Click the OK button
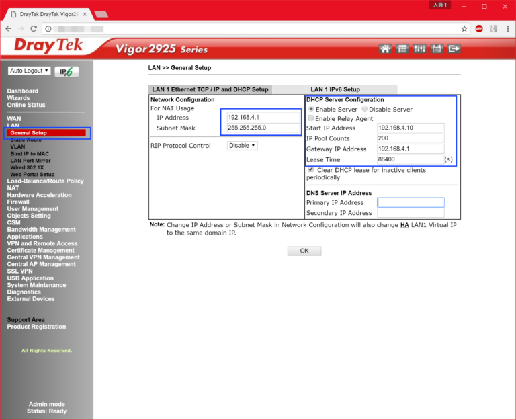The image size is (516, 420). point(304,251)
